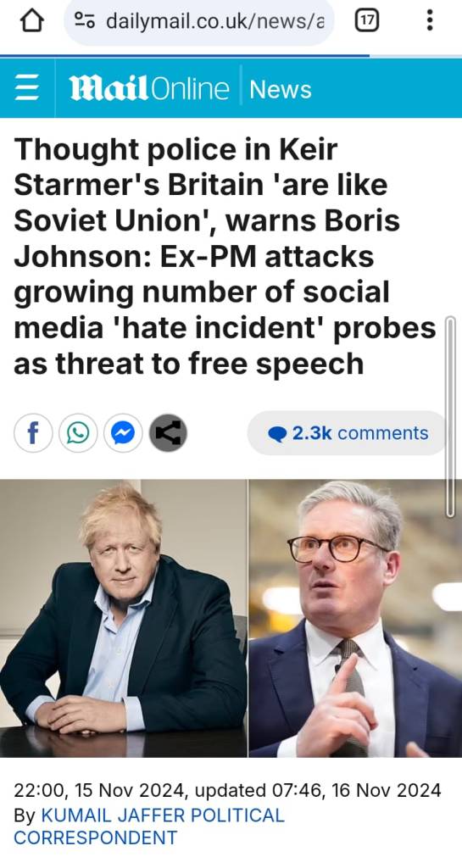Go to the MailOnline homepage logo
The image size is (462, 868).
tap(149, 88)
